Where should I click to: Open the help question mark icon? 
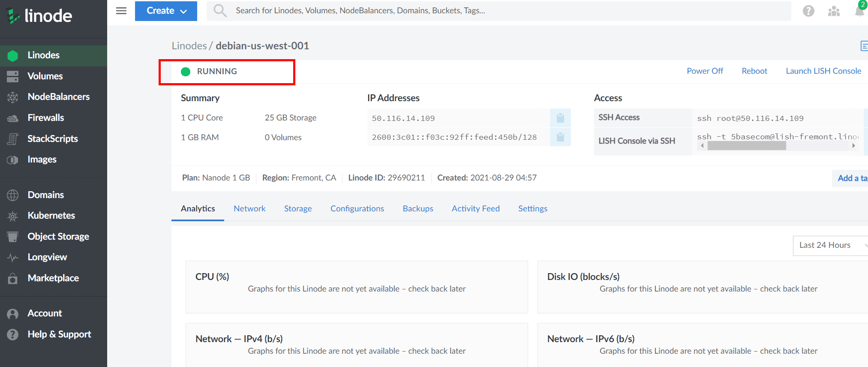tap(808, 11)
